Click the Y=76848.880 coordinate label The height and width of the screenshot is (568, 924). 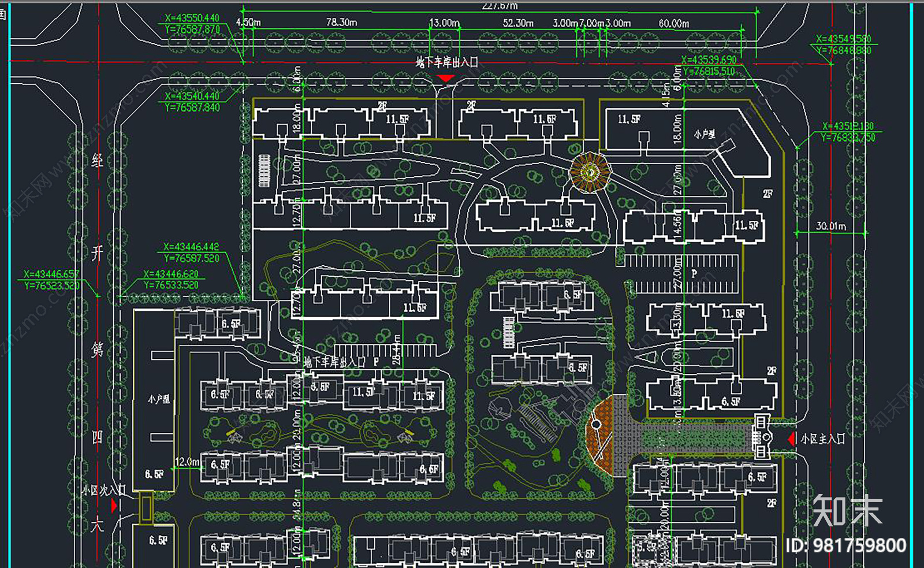pyautogui.click(x=844, y=50)
